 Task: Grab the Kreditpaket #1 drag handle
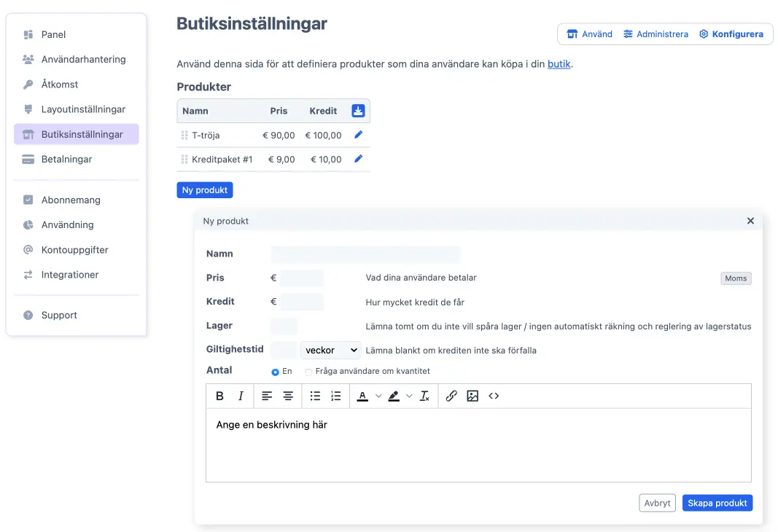click(x=184, y=159)
